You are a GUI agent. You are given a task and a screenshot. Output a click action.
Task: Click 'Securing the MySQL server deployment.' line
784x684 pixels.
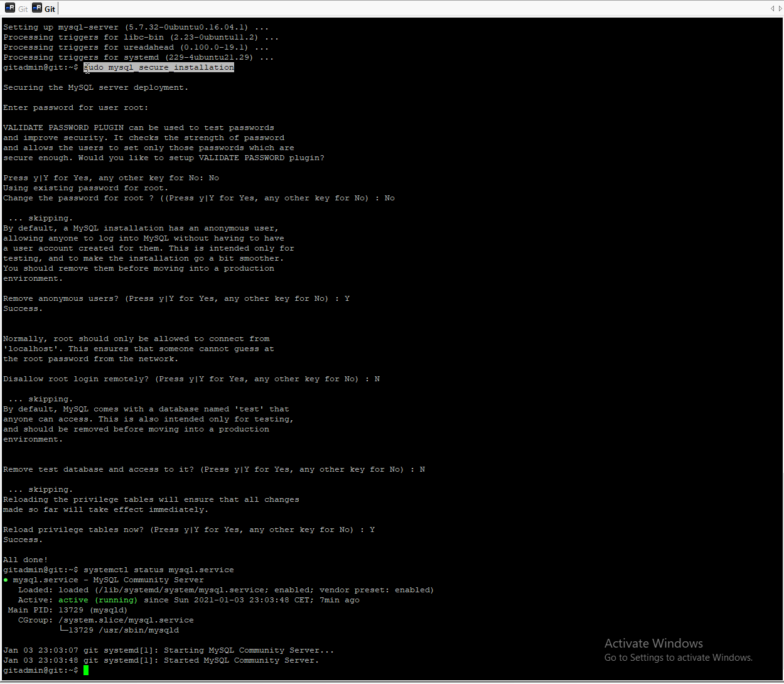pyautogui.click(x=95, y=87)
